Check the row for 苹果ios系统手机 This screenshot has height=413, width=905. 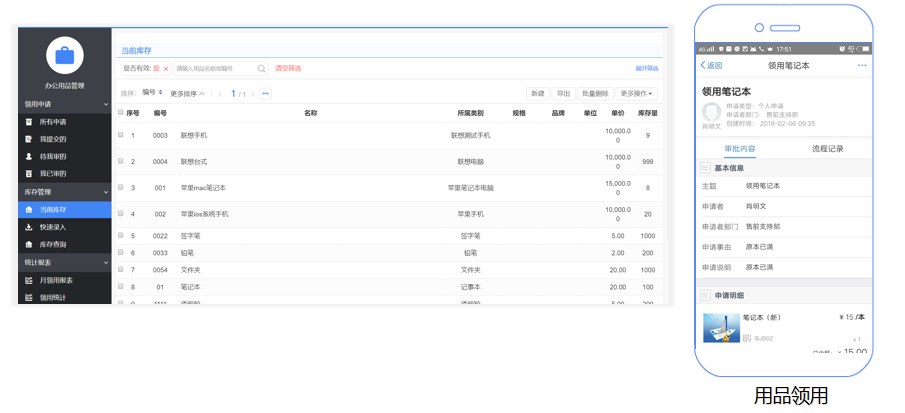(121, 213)
